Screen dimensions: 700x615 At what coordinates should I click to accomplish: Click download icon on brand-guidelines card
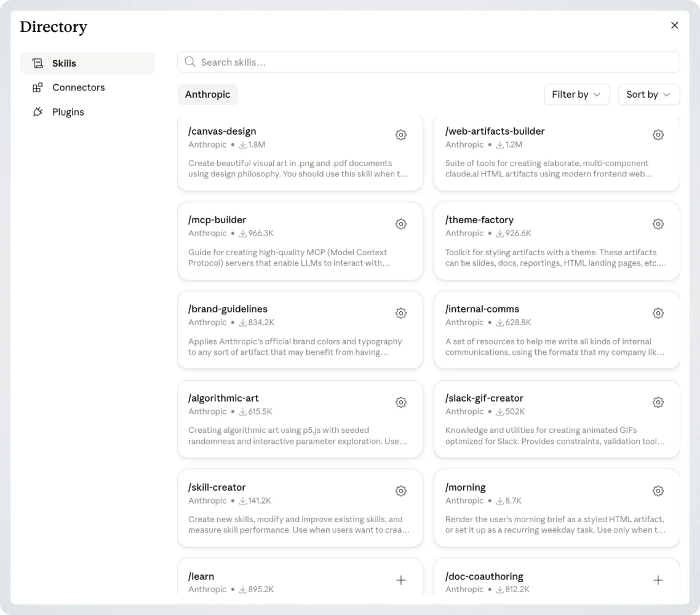point(243,322)
